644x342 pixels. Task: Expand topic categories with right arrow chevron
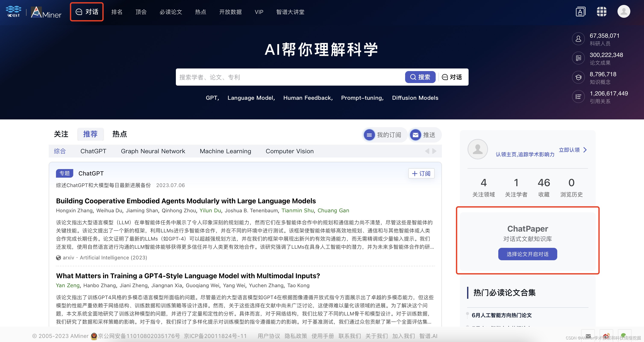[434, 151]
